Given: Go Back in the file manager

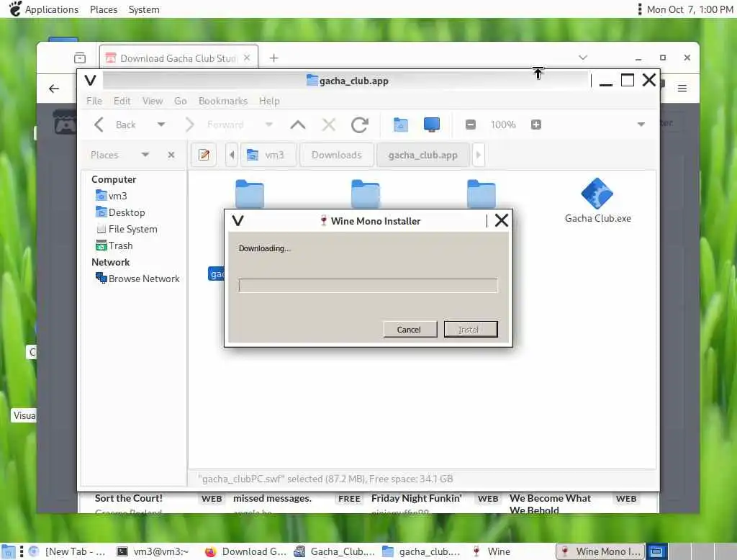Looking at the screenshot, I should 115,125.
